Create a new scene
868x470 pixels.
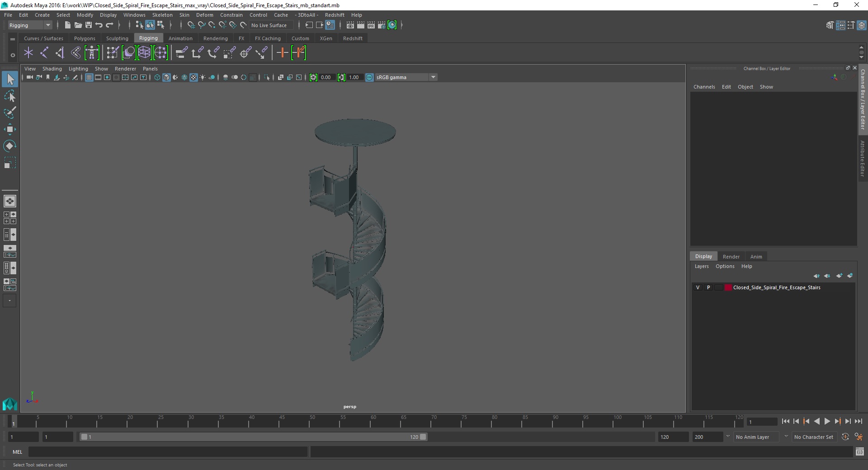67,25
